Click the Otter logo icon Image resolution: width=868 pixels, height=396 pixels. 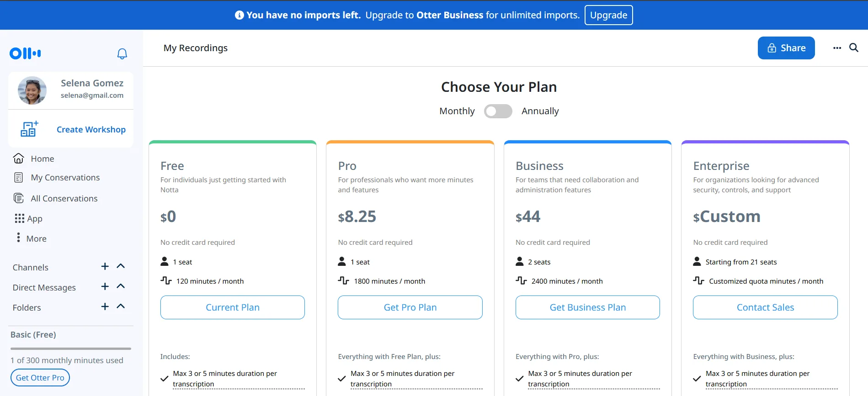click(x=25, y=53)
